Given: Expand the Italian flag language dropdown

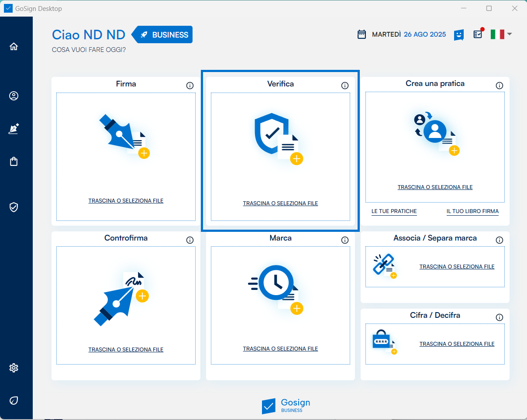Looking at the screenshot, I should tap(501, 34).
